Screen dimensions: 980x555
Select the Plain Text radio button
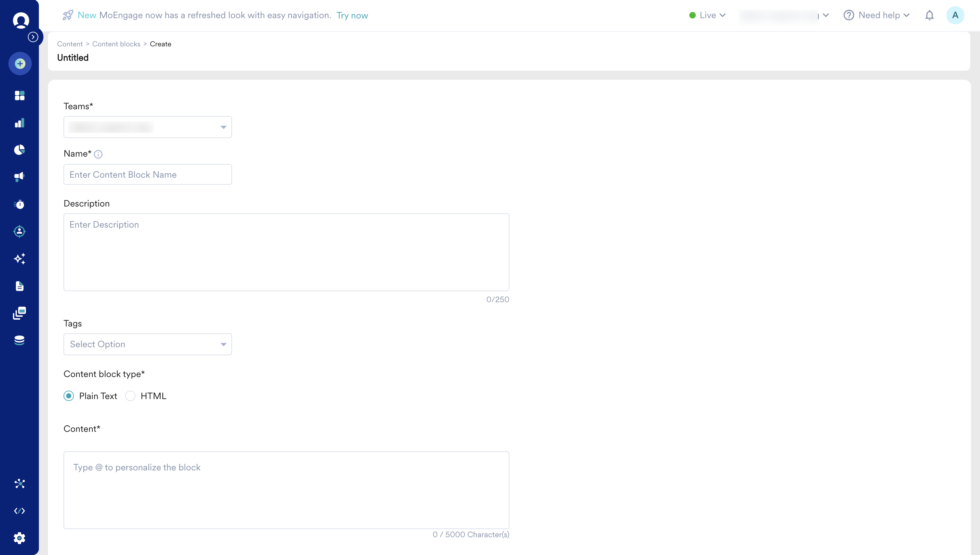click(69, 396)
